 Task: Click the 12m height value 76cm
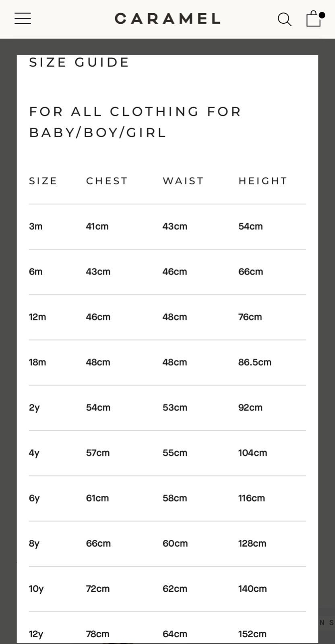click(250, 317)
